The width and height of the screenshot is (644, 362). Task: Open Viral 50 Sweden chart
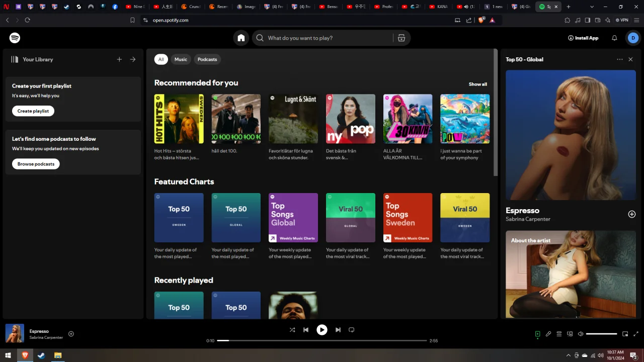click(x=465, y=226)
